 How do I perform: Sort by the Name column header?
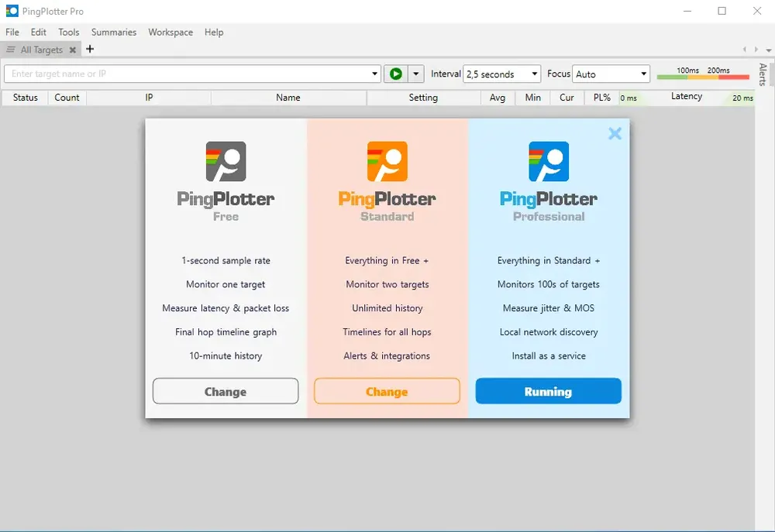288,98
